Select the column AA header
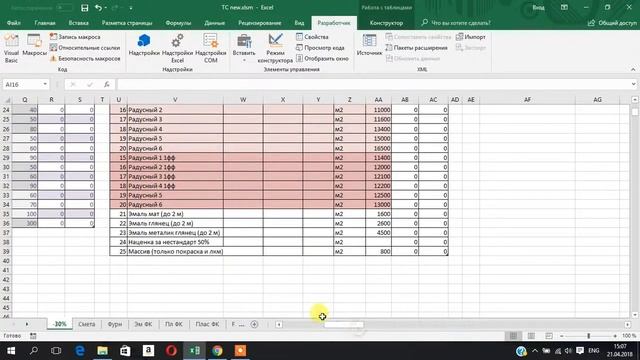This screenshot has height=360, width=640. (x=378, y=100)
